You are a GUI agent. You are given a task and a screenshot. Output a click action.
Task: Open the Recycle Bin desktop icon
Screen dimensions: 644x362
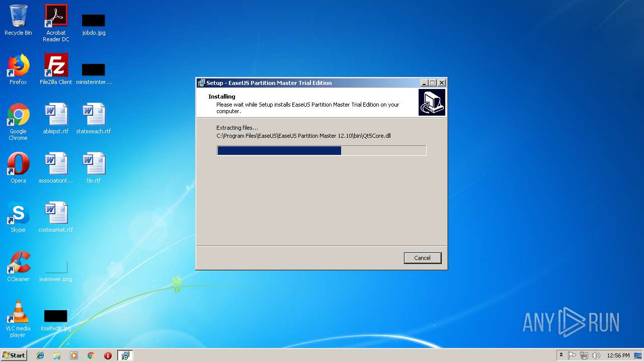pyautogui.click(x=18, y=20)
